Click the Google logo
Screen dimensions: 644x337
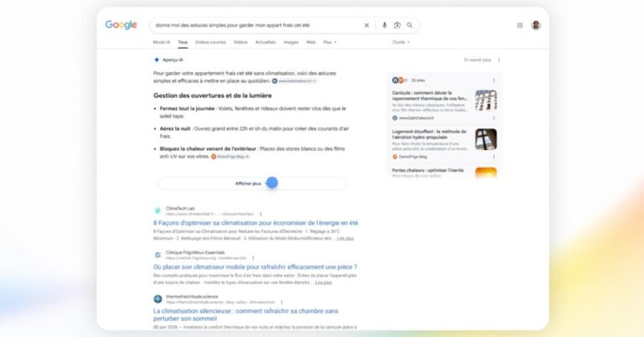tap(121, 25)
